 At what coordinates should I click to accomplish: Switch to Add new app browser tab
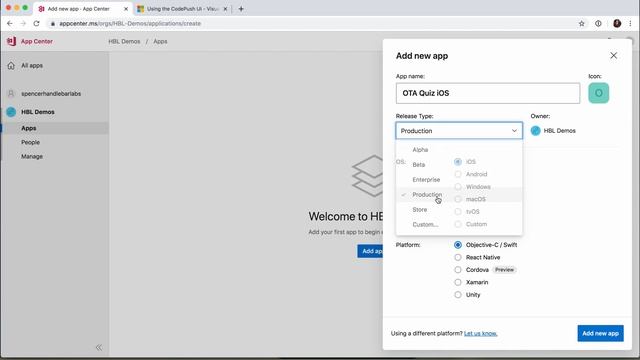(x=83, y=9)
